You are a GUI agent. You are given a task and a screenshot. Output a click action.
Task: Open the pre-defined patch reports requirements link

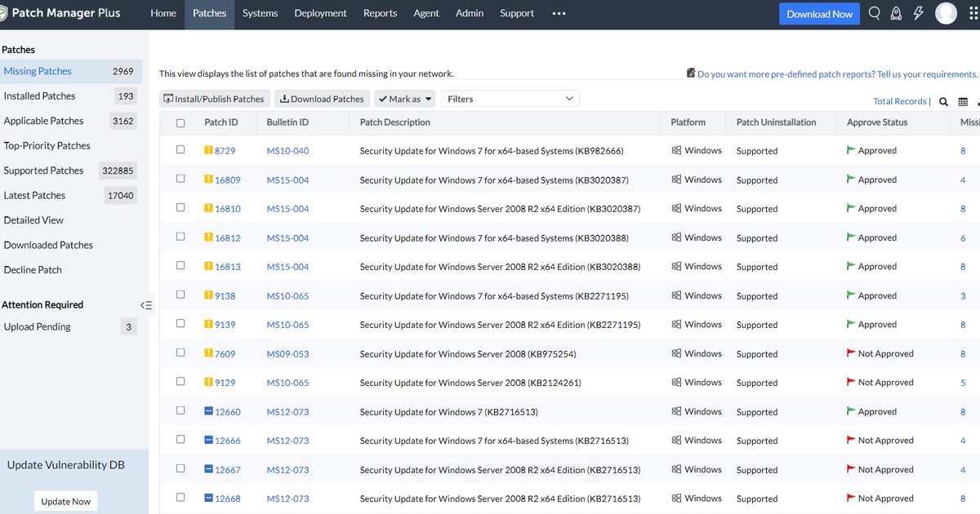[837, 73]
